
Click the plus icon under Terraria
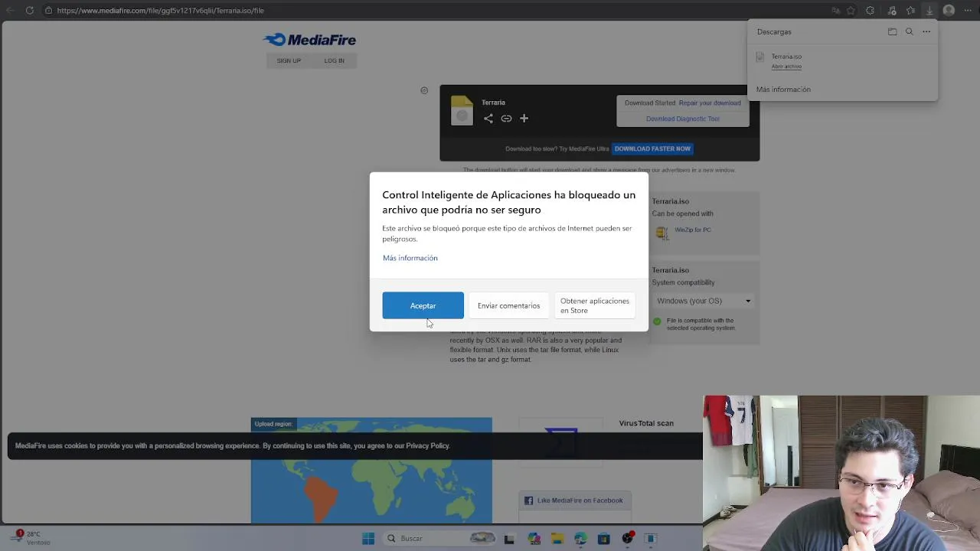(524, 119)
